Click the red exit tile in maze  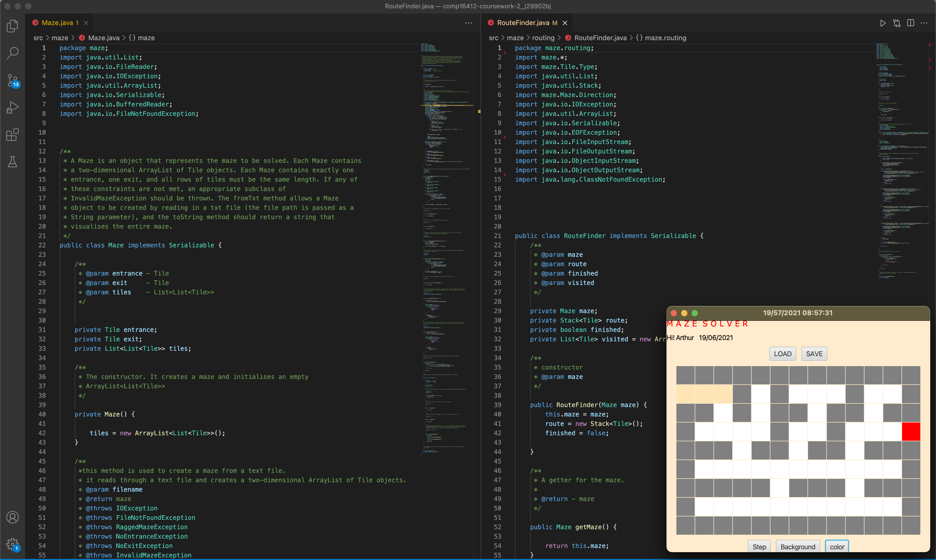(x=911, y=432)
